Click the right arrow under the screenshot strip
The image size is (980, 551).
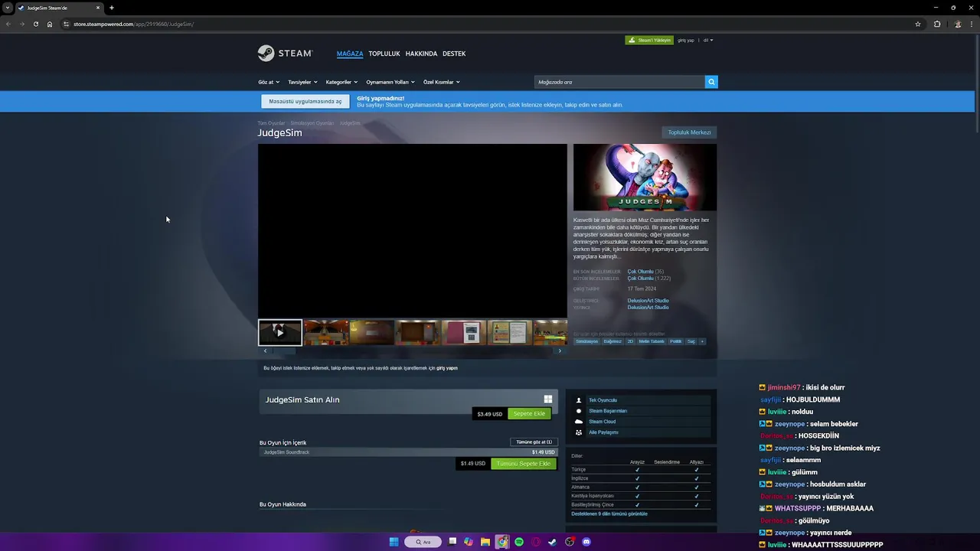[560, 351]
